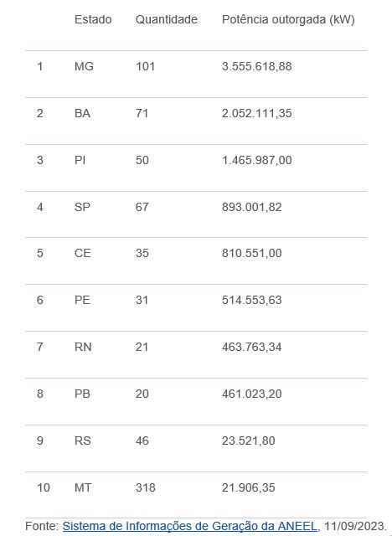The image size is (392, 536).
Task: Select the RN state cell
Action: (x=83, y=347)
